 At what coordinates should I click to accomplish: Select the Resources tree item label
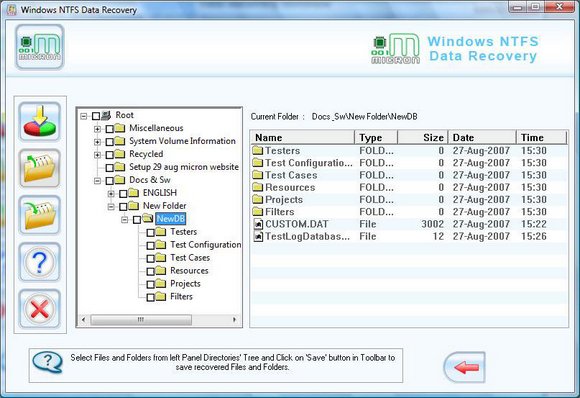point(189,270)
